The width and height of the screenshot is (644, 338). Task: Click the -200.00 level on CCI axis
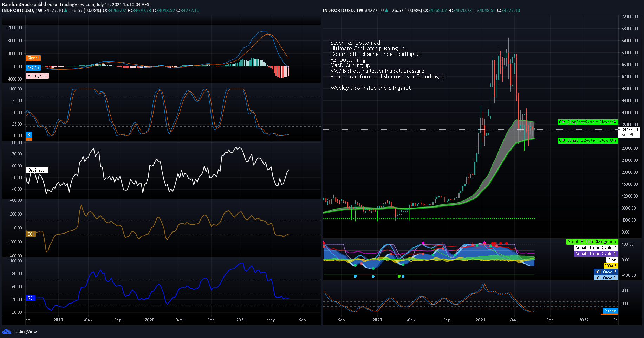click(14, 242)
